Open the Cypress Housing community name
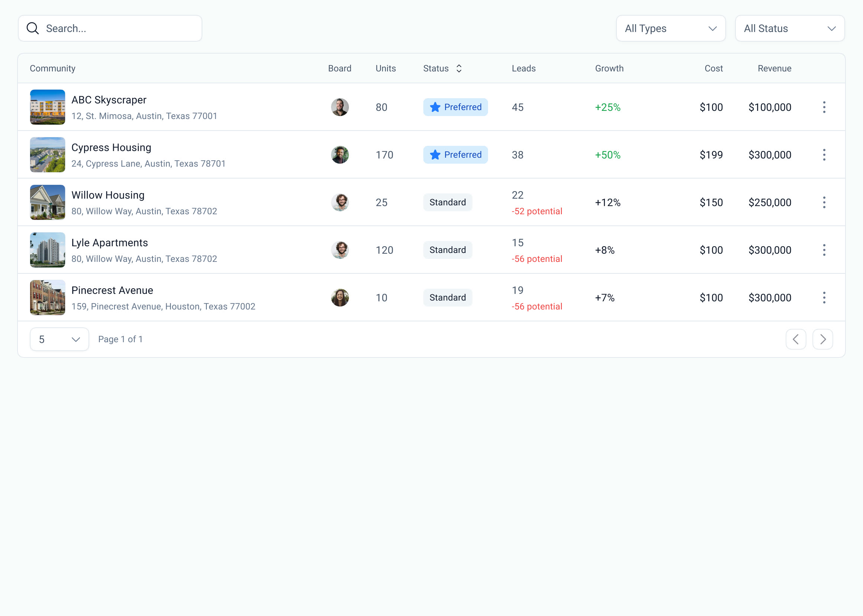863x616 pixels. click(x=111, y=148)
